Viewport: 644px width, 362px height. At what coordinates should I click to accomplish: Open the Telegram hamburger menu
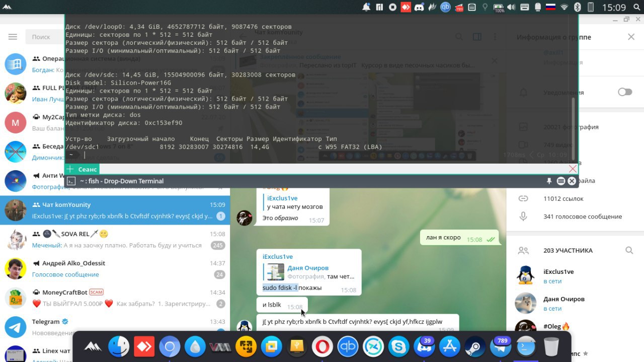pyautogui.click(x=13, y=37)
